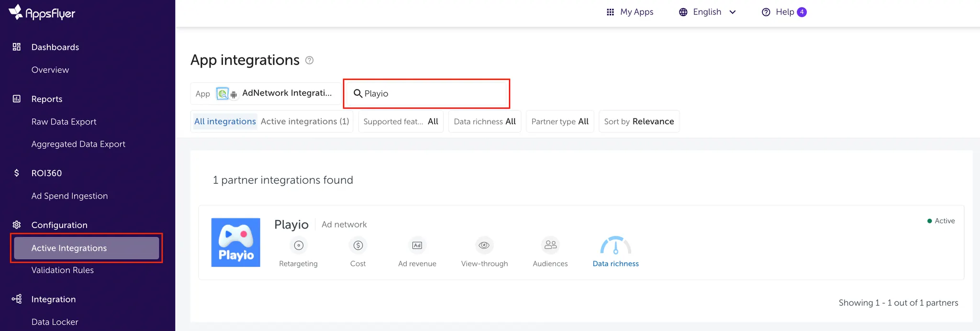
Task: Click the Ad revenue icon
Action: pyautogui.click(x=417, y=245)
